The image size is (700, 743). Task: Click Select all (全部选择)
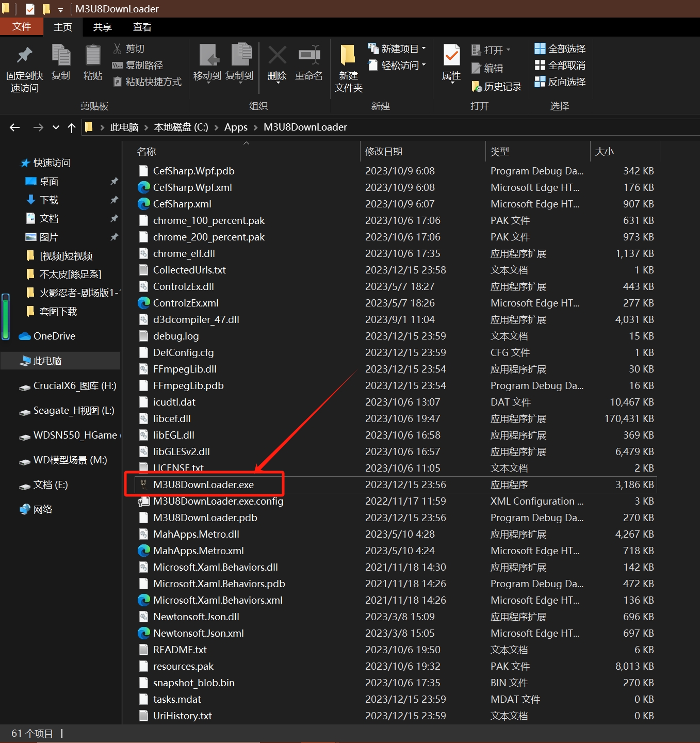[560, 49]
